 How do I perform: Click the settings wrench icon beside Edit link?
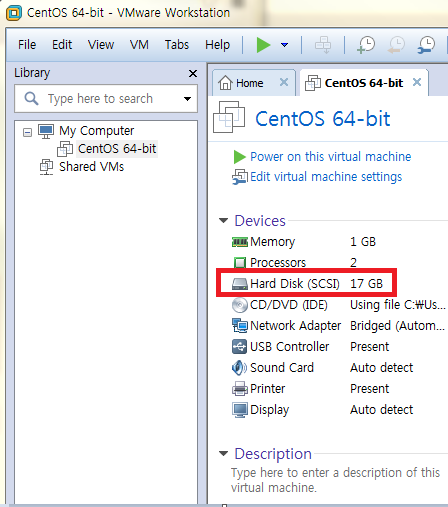point(240,177)
